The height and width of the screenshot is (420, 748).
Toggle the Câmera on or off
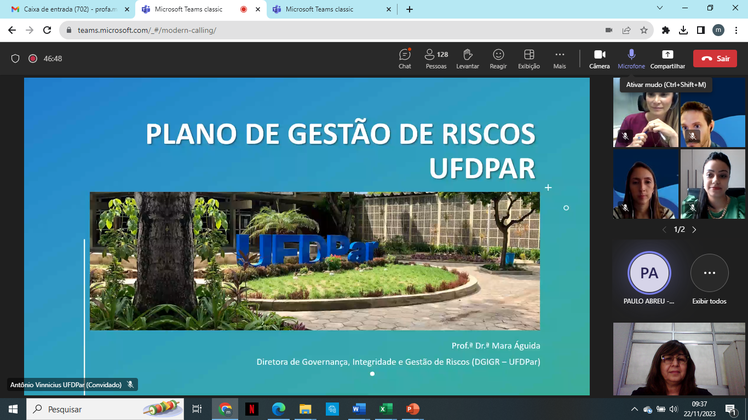pos(599,58)
